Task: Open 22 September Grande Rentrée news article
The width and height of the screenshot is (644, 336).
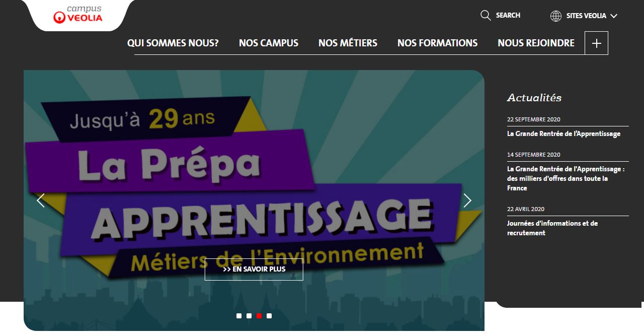Action: (563, 133)
